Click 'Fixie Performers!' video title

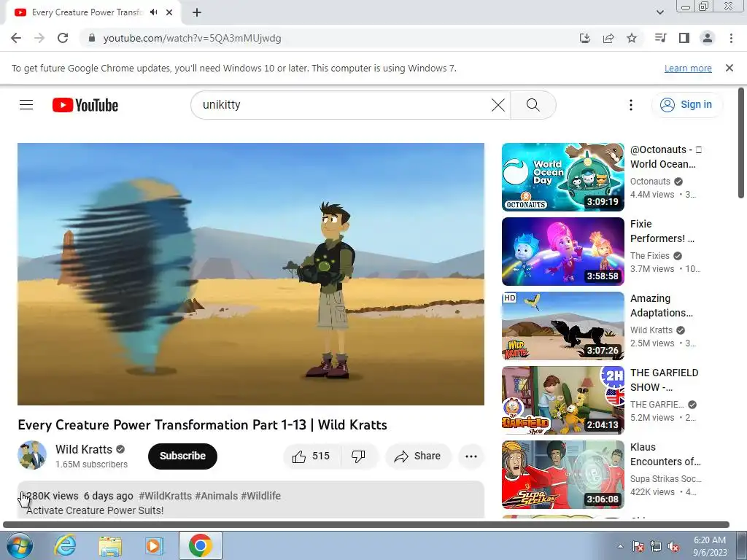(x=662, y=231)
